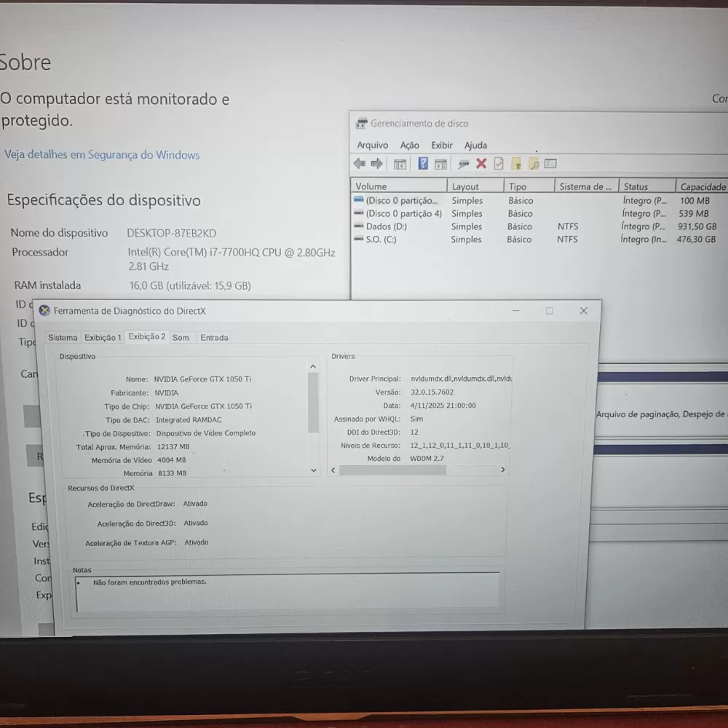The width and height of the screenshot is (728, 728).
Task: Click the folder with green arrow icon
Action: pyautogui.click(x=516, y=163)
